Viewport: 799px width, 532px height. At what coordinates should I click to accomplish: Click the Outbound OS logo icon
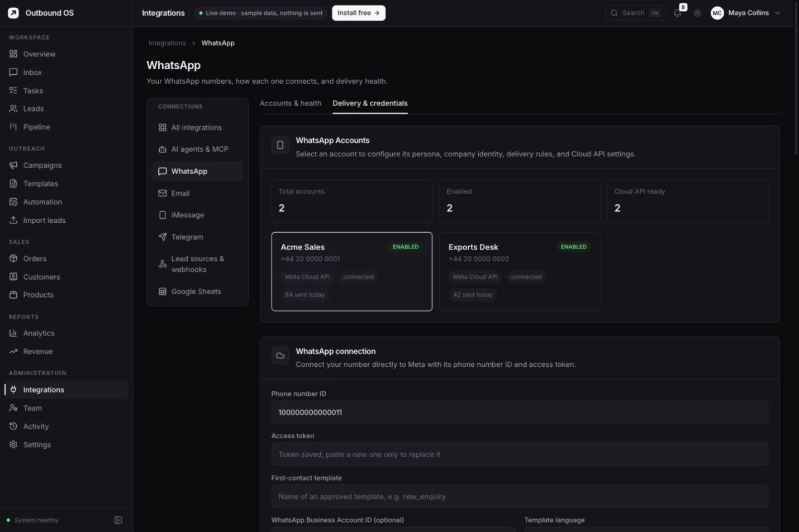[x=13, y=13]
